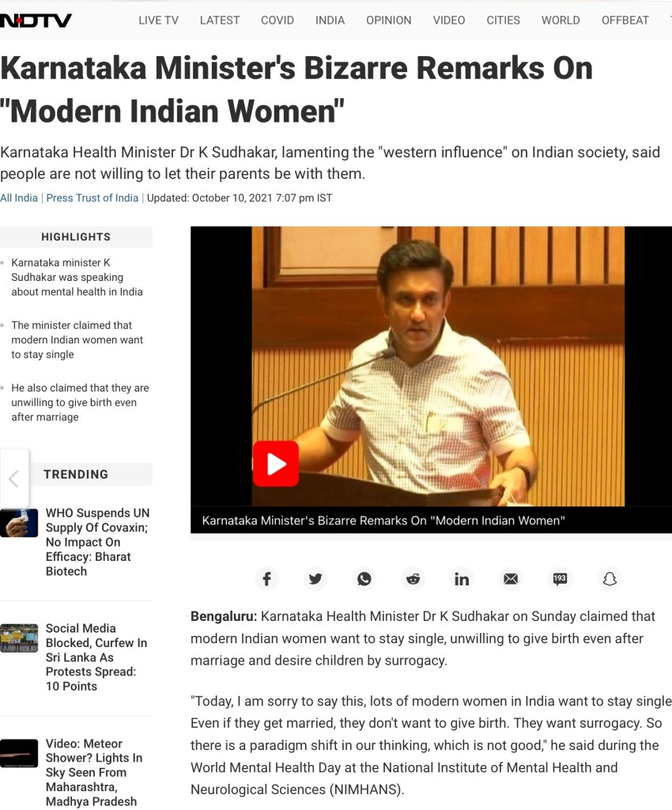Click the NDTV logo

[x=36, y=20]
